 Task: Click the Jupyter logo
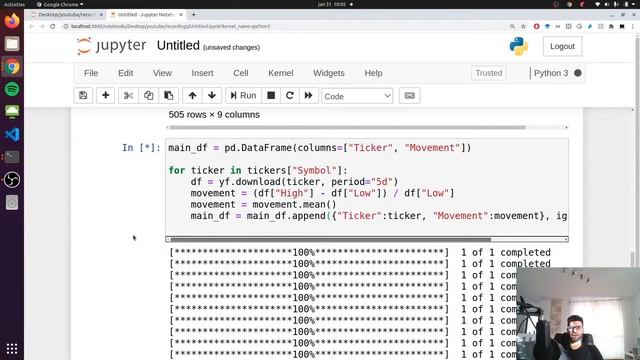coord(111,46)
